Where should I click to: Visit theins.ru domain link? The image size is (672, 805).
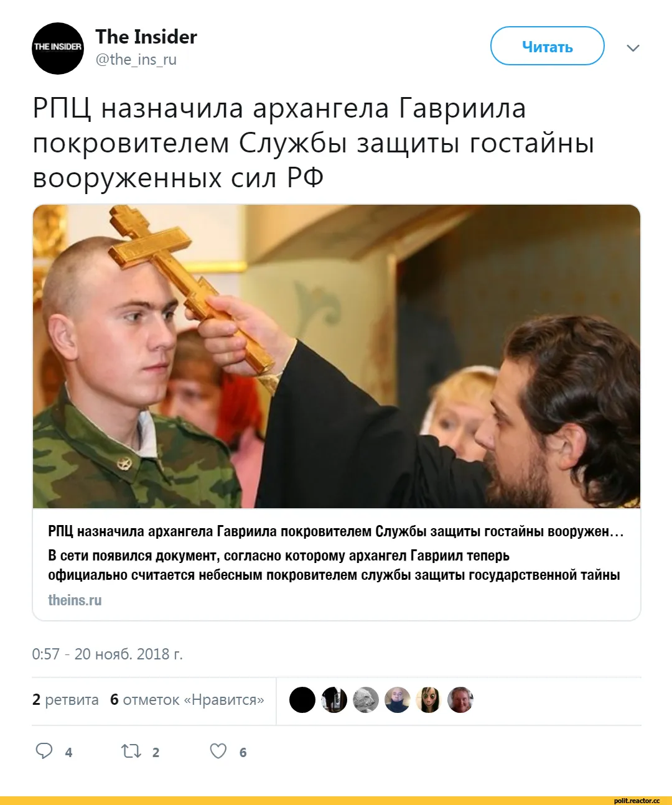pos(75,600)
